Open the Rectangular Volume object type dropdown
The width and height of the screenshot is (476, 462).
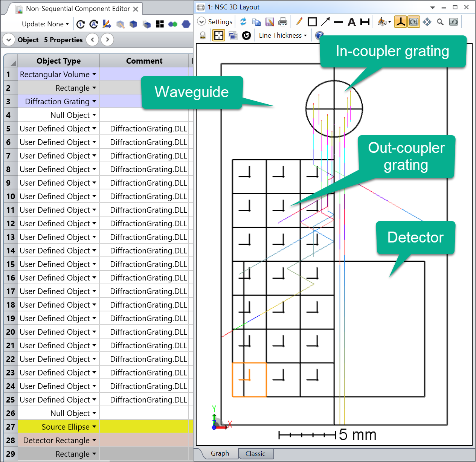click(94, 74)
